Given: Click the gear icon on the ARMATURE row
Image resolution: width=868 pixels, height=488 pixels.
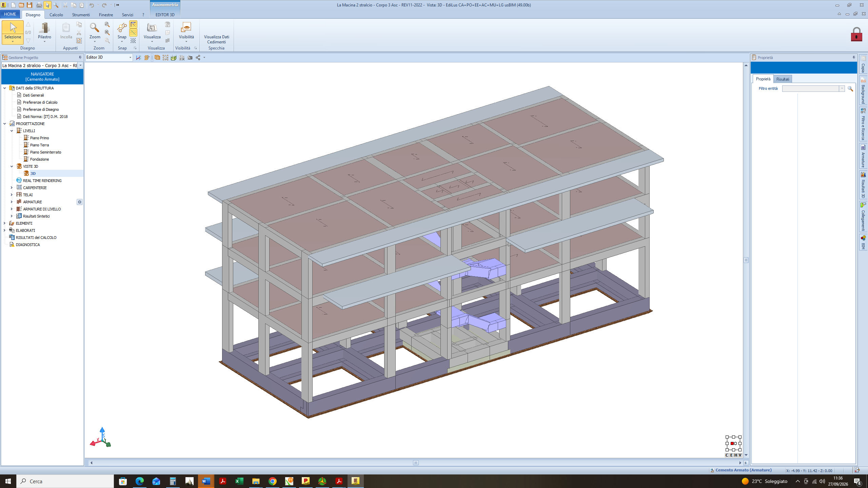Looking at the screenshot, I should tap(80, 202).
